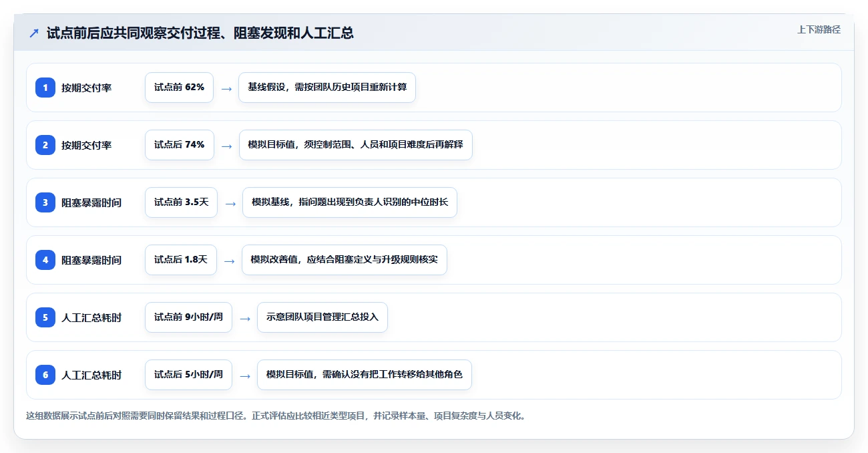Select 人工汇总耗时 label in row 6

91,375
